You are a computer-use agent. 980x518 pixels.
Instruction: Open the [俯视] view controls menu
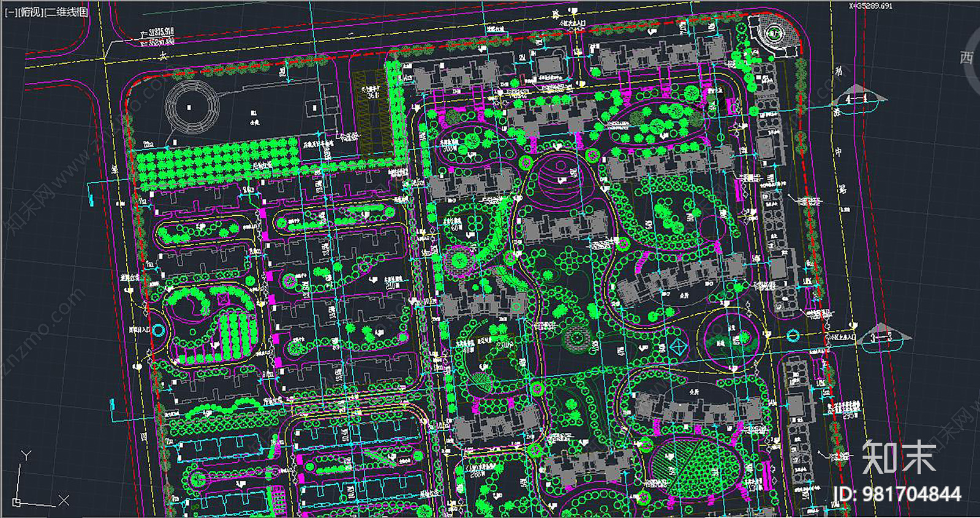tap(31, 12)
